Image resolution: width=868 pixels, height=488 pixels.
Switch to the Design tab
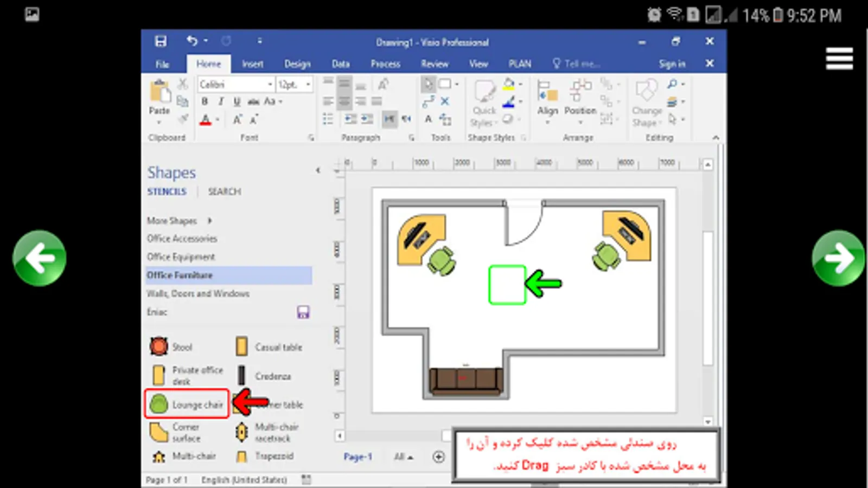[297, 64]
